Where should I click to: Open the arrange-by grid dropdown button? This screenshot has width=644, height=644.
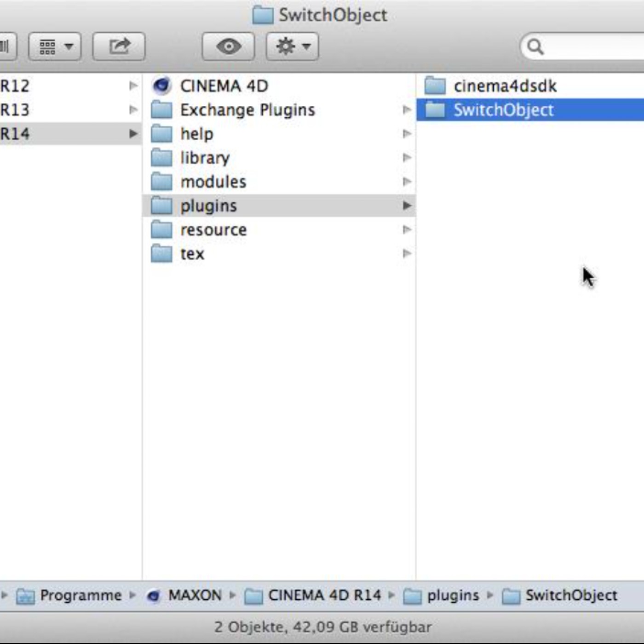click(55, 46)
